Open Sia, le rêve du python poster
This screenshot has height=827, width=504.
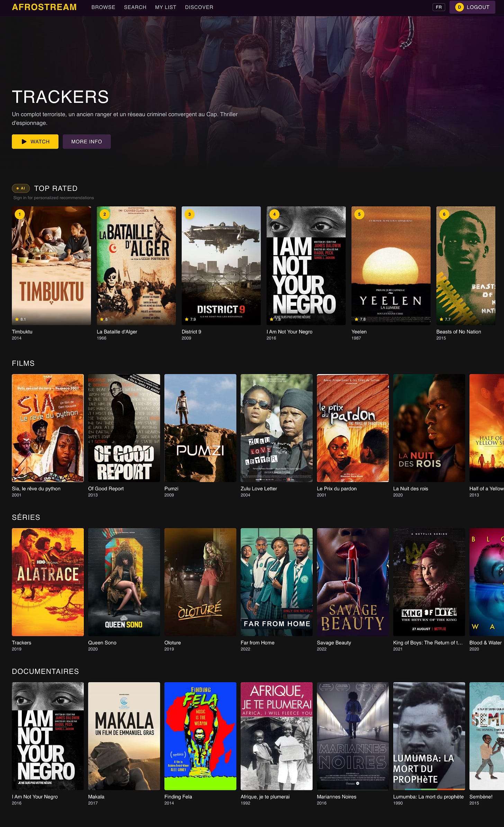point(48,428)
